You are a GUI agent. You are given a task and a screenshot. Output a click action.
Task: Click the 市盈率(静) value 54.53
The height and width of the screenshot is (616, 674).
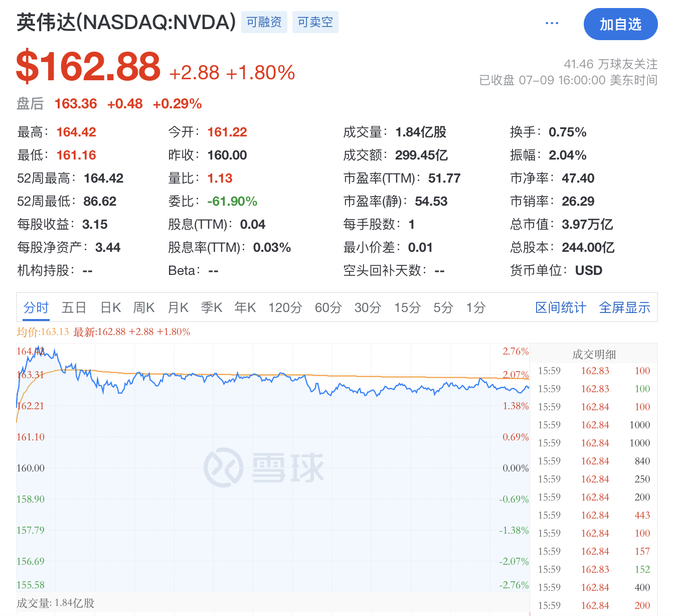(x=431, y=201)
